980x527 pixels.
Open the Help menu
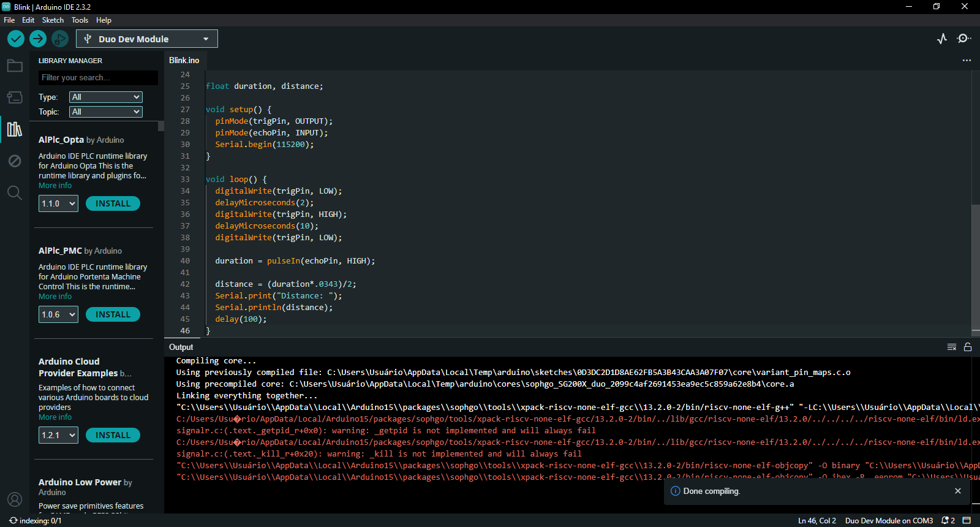[x=104, y=20]
